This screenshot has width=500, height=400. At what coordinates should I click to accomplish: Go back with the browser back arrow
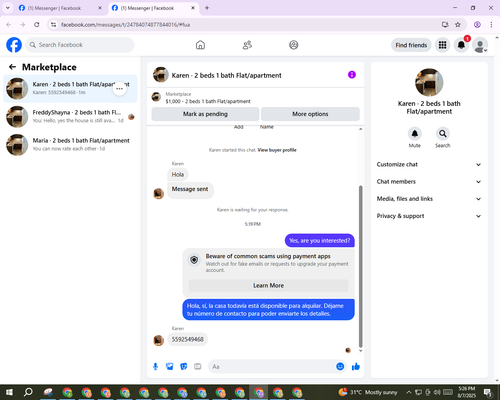tap(9, 25)
